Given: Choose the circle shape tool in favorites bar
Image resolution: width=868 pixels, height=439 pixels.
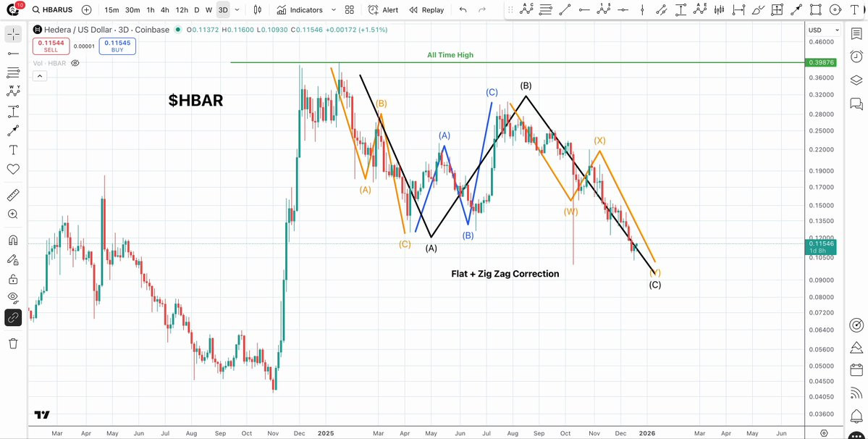Looking at the screenshot, I should point(835,9).
